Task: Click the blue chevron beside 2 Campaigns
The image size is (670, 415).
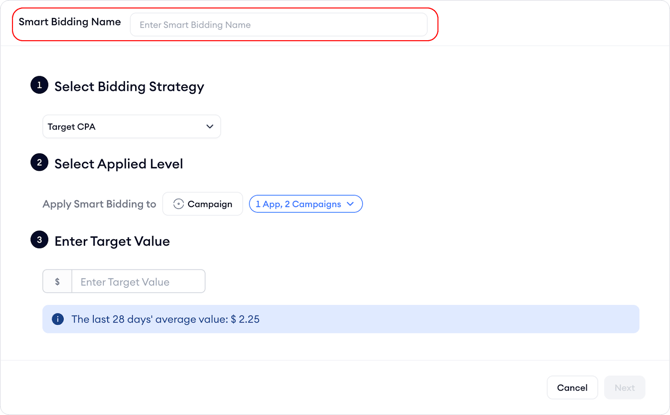Action: (x=350, y=204)
